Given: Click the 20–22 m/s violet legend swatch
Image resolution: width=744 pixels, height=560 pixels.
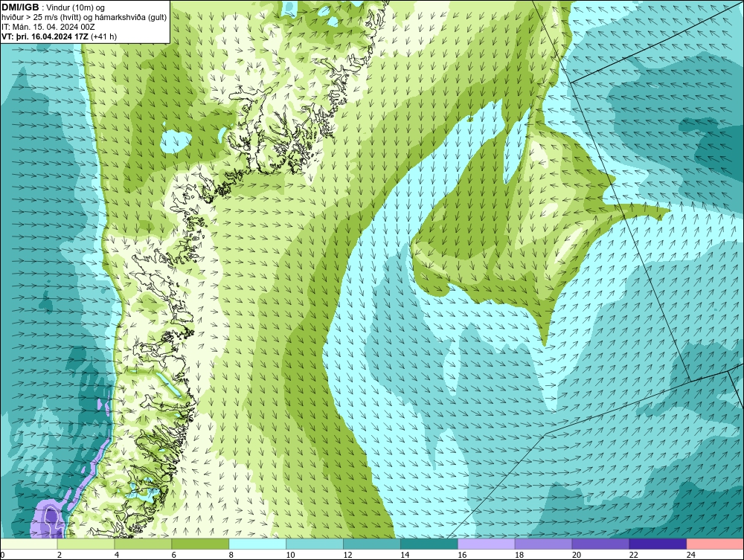Looking at the screenshot, I should pyautogui.click(x=600, y=544).
